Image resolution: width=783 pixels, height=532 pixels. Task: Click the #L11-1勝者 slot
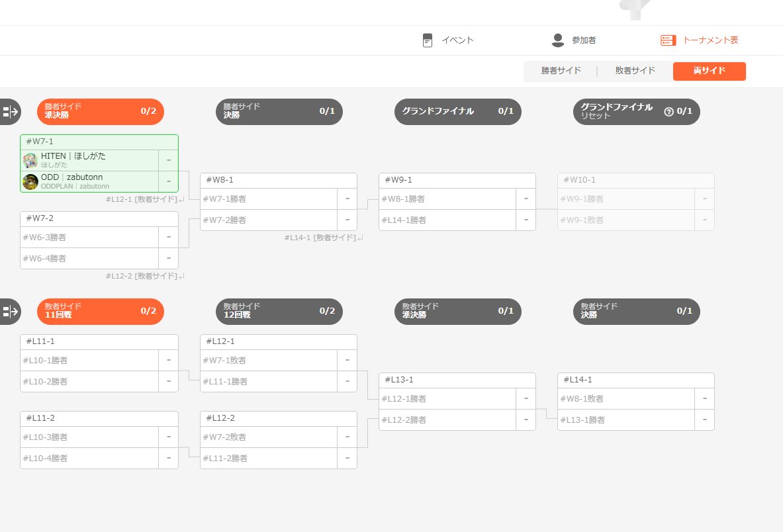(x=269, y=382)
